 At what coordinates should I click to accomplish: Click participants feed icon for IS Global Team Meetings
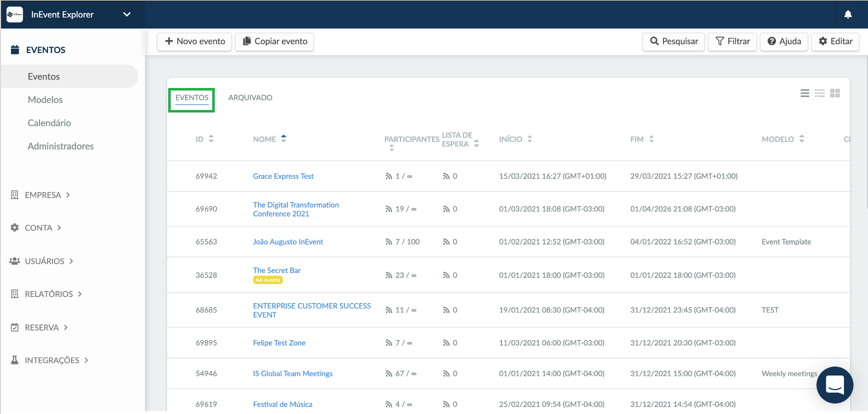[389, 374]
